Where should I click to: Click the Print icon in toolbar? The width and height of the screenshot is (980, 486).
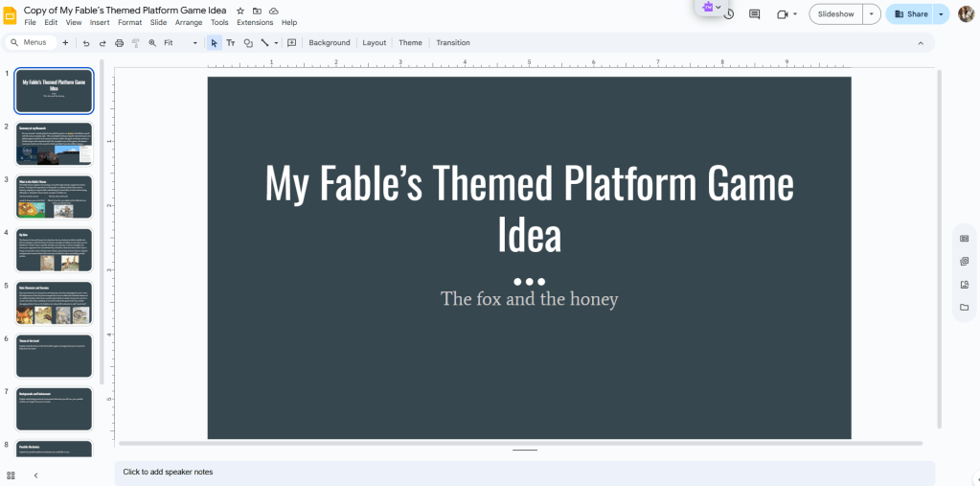pyautogui.click(x=119, y=43)
